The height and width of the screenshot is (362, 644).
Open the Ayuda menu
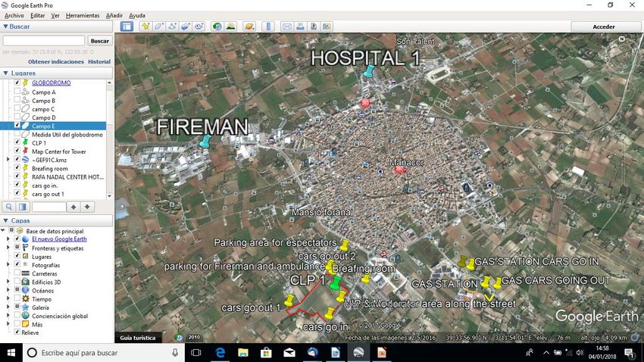[137, 15]
